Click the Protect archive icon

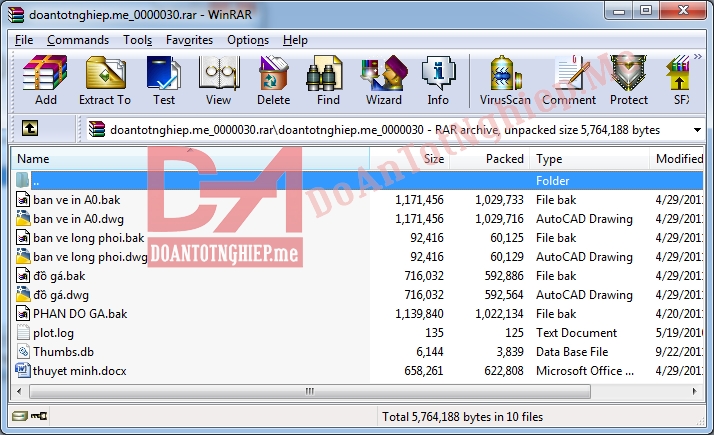coord(628,80)
